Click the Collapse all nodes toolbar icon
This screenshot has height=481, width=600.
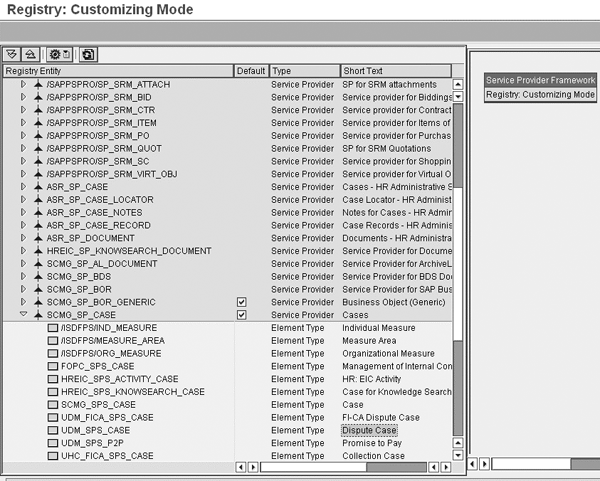pyautogui.click(x=28, y=54)
